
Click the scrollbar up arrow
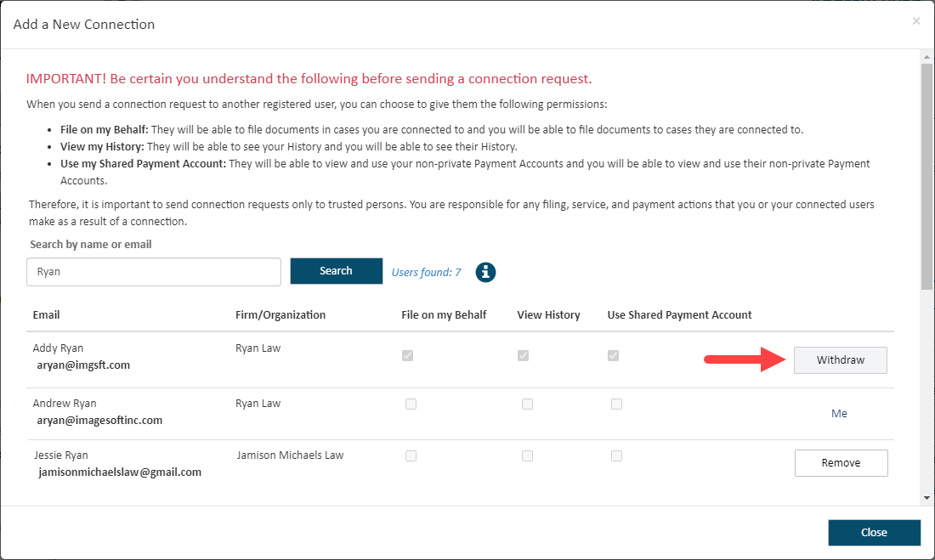[926, 57]
